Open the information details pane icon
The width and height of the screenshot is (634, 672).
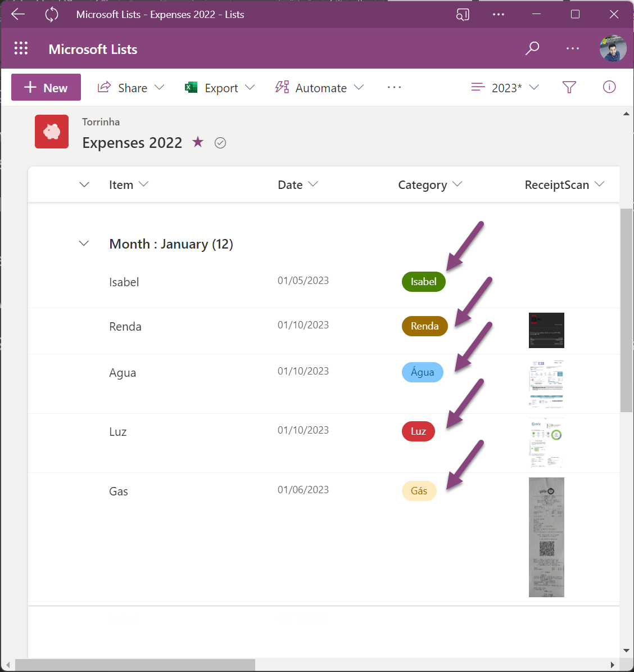tap(609, 87)
